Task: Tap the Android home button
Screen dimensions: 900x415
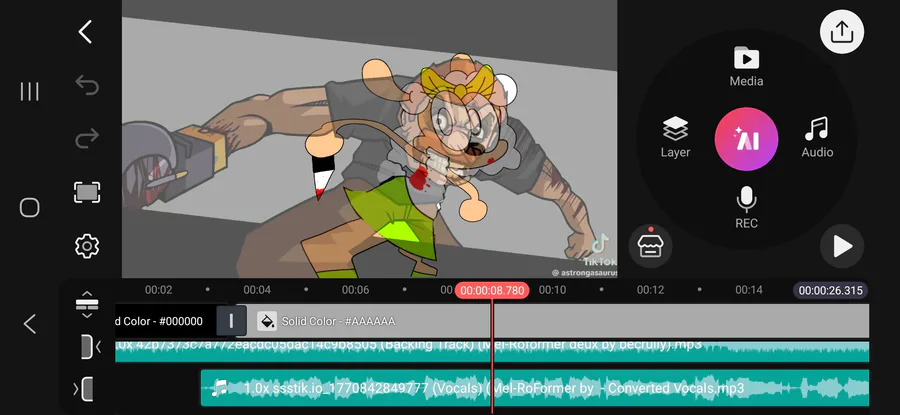Action: 30,207
